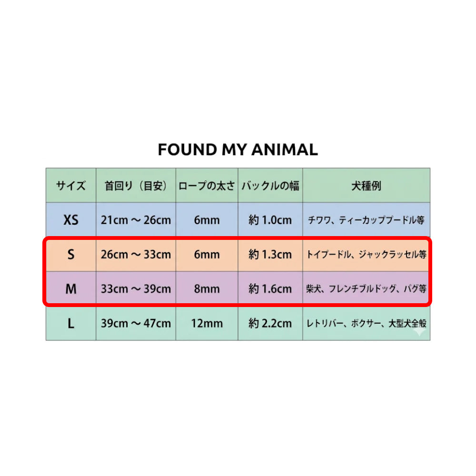Click the FOUND MY ANIMAL title
476x476 pixels.
click(238, 149)
